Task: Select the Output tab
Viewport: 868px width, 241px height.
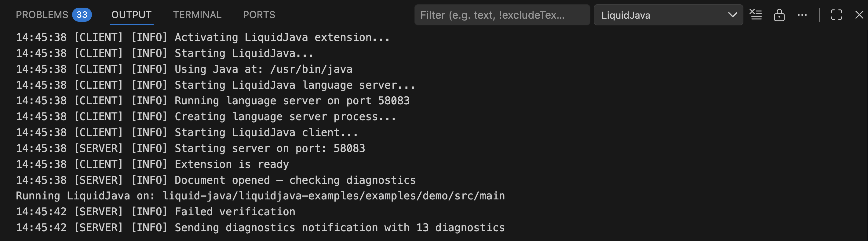Action: (x=131, y=15)
